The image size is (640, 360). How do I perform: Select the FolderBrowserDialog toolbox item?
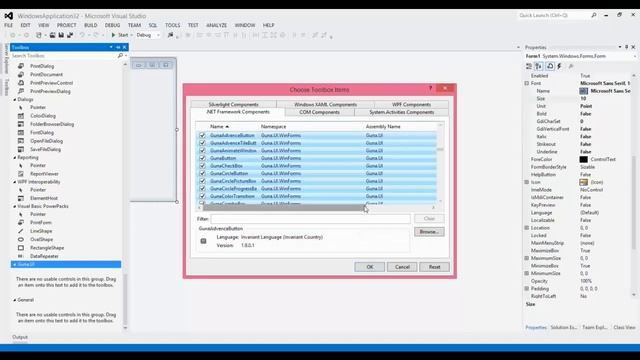point(52,124)
